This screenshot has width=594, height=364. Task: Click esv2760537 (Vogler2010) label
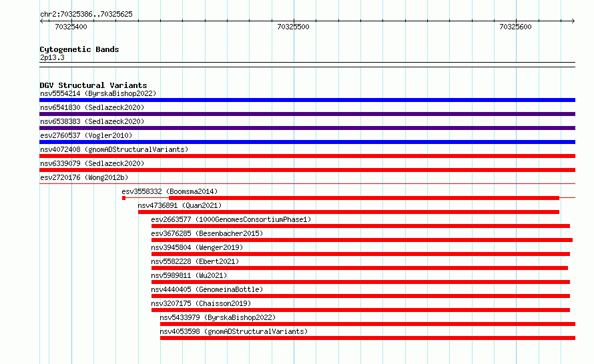[86, 135]
